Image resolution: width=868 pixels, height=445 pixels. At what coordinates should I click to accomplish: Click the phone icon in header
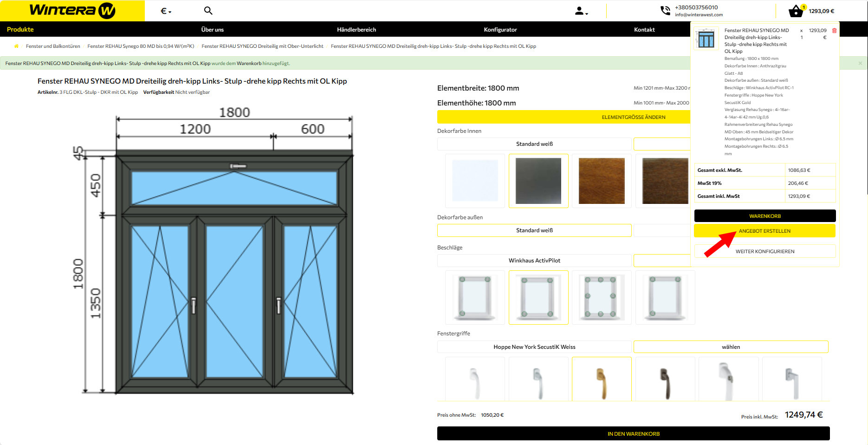(x=665, y=11)
